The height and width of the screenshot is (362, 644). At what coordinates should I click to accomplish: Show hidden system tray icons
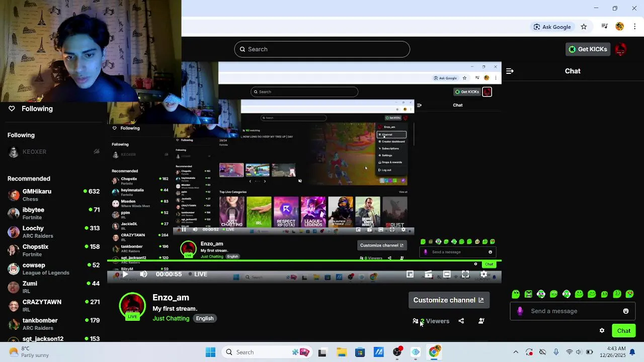516,352
